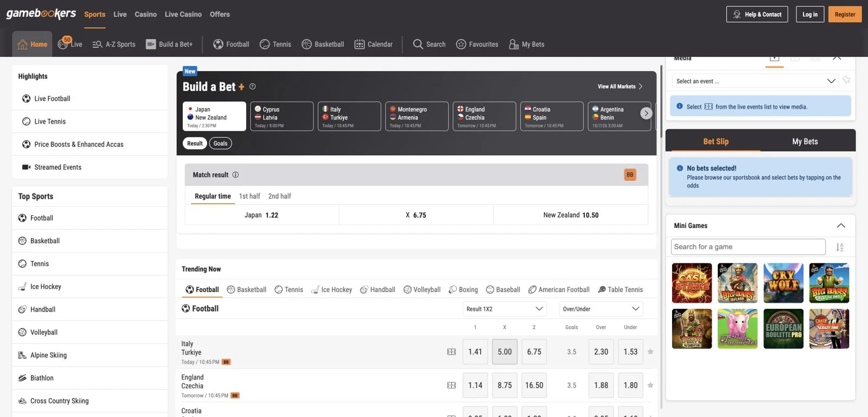Image resolution: width=868 pixels, height=417 pixels.
Task: Click the Search for a game field
Action: click(x=748, y=247)
